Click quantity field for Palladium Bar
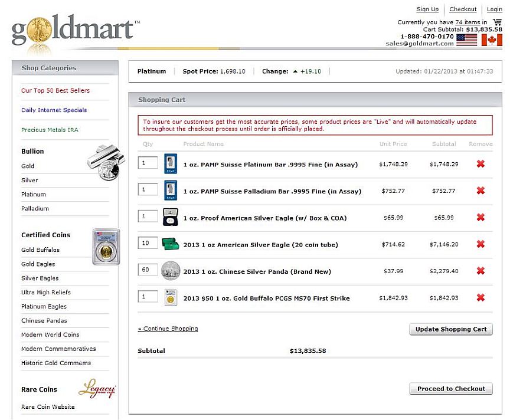510x420 pixels. click(148, 189)
